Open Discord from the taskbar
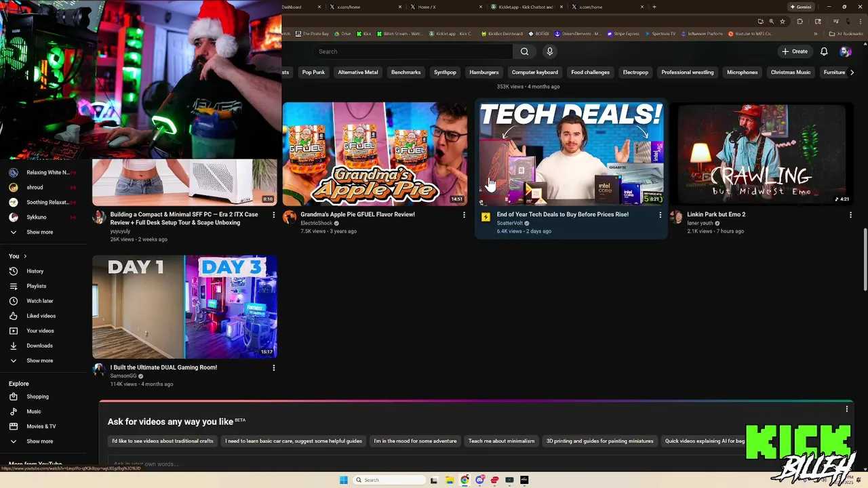Screen dimensions: 868x488 coord(479,480)
